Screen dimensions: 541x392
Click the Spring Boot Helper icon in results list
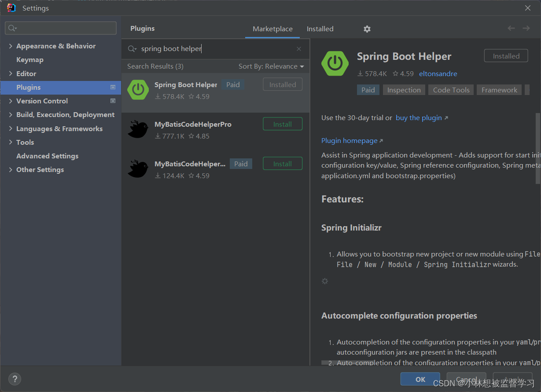pyautogui.click(x=138, y=90)
